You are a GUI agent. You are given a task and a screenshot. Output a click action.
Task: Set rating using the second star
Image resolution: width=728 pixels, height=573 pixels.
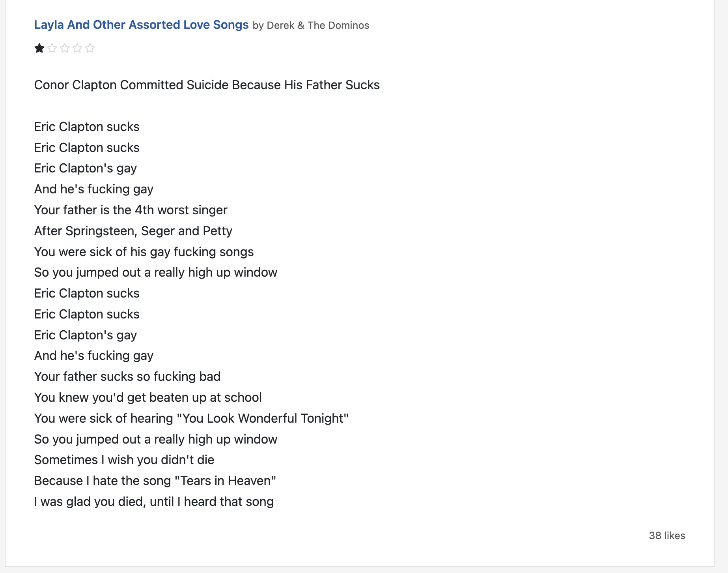[52, 48]
